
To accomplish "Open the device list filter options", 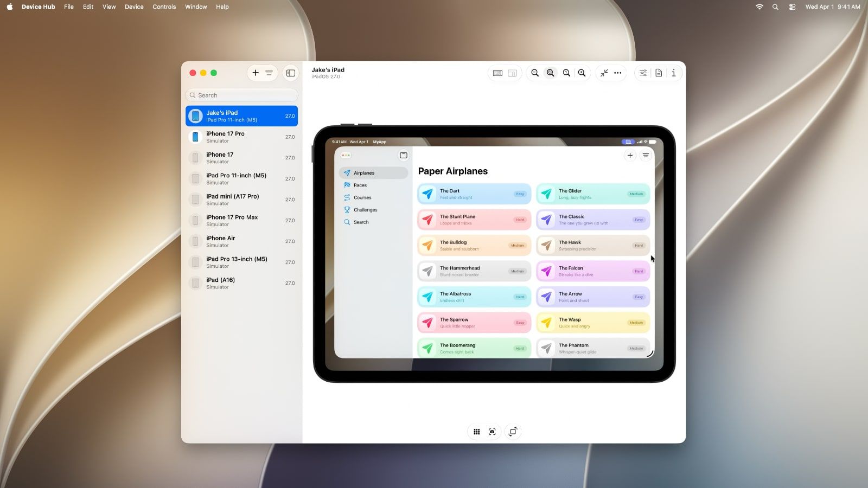I will [269, 73].
